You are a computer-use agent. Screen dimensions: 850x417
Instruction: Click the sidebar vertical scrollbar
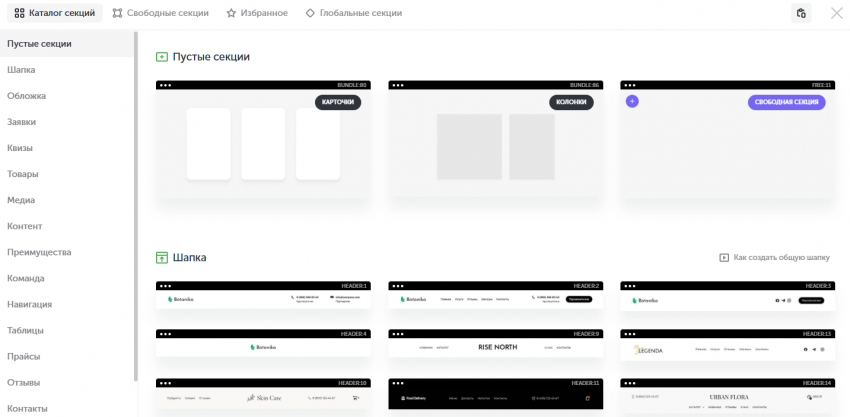[x=136, y=200]
